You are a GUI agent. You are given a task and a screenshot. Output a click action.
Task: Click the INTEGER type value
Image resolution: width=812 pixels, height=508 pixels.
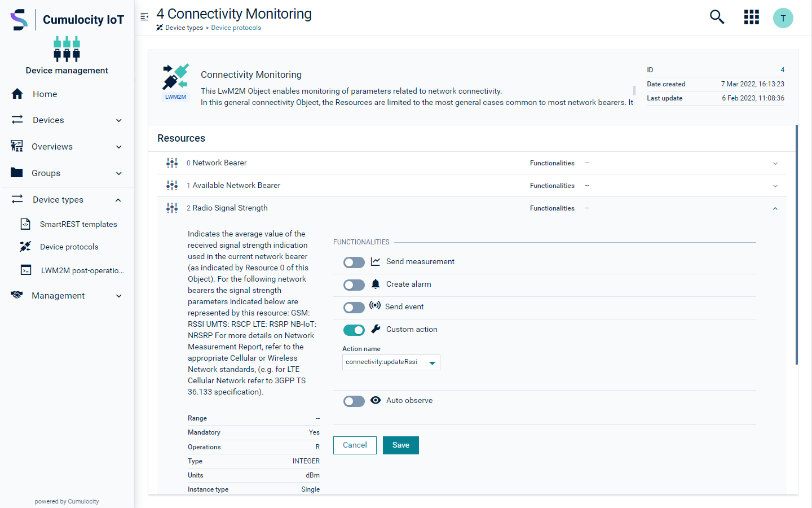pyautogui.click(x=306, y=461)
